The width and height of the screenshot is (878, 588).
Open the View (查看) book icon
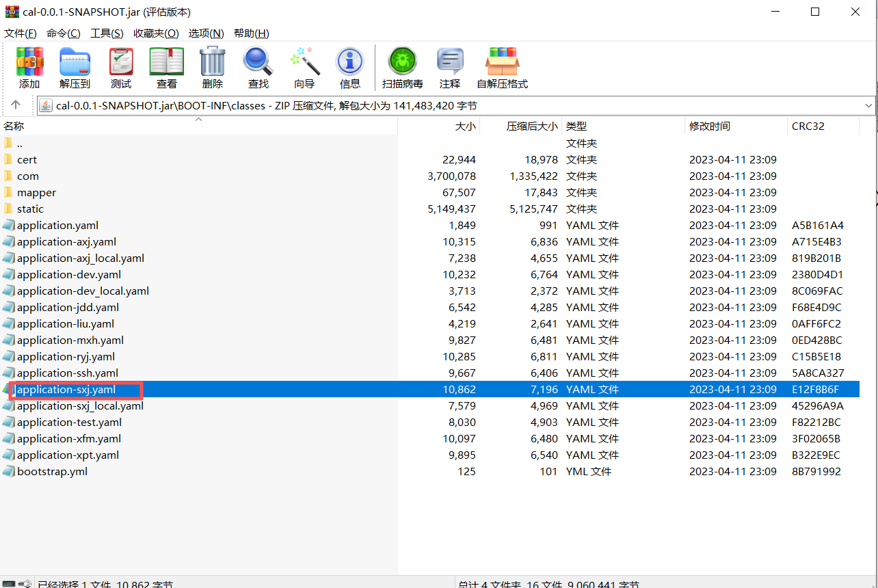(x=167, y=62)
